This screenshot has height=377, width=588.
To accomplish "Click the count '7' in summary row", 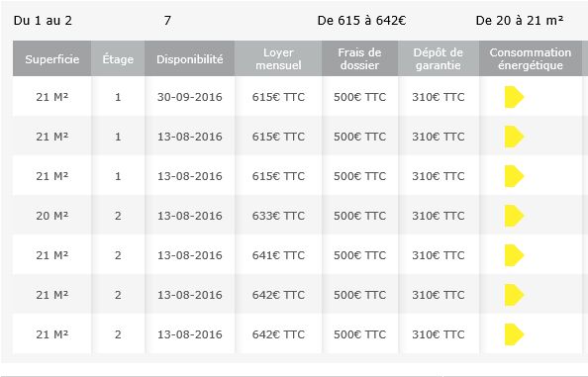I will click(167, 20).
